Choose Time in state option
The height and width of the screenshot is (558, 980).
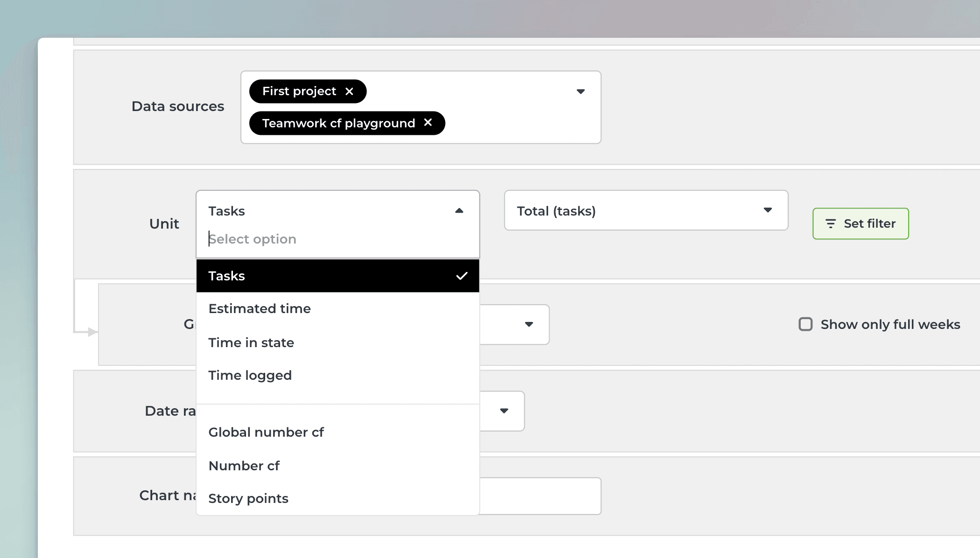(251, 343)
